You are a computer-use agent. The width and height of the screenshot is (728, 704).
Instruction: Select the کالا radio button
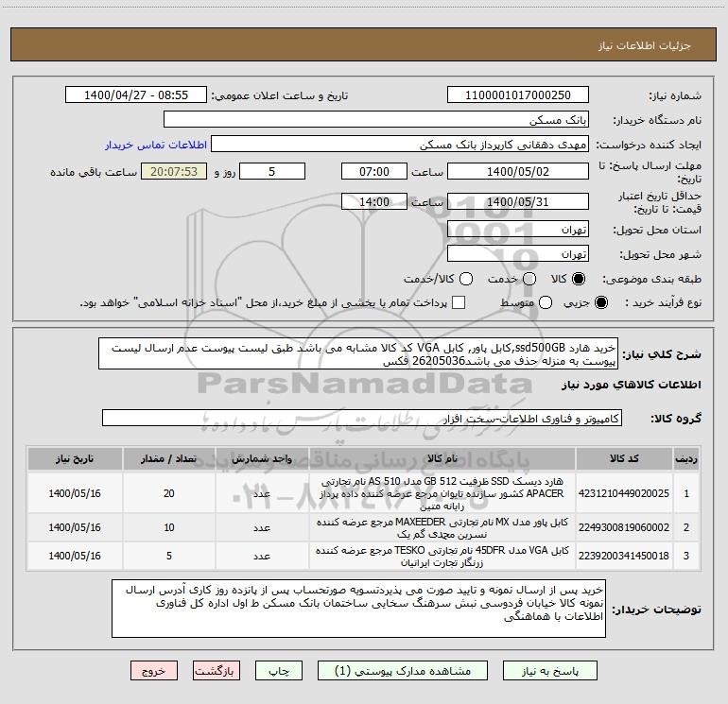tap(579, 279)
